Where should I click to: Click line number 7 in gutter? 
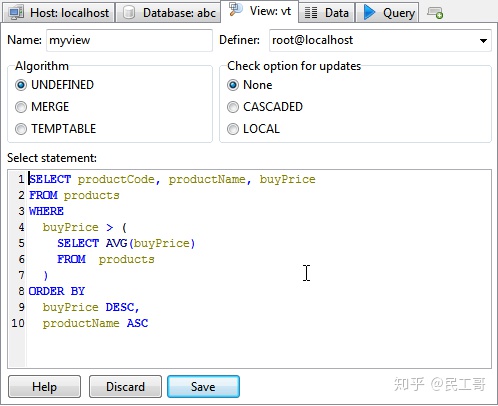[21, 275]
